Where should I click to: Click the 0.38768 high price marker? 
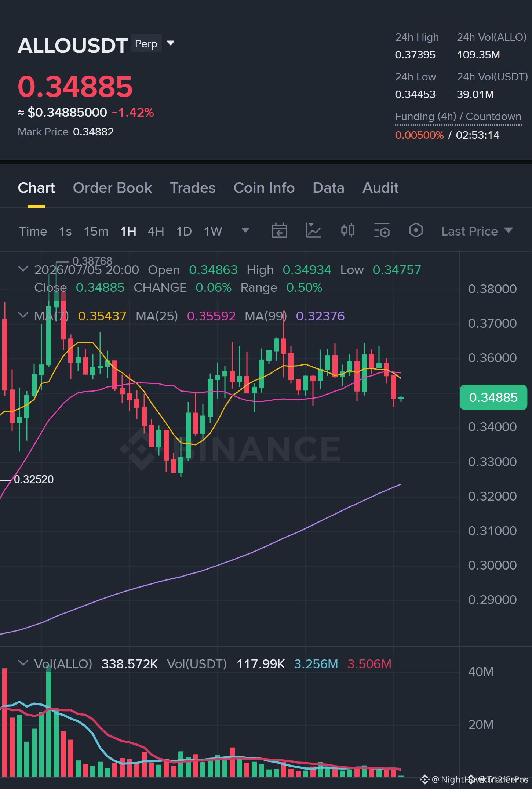click(x=92, y=261)
